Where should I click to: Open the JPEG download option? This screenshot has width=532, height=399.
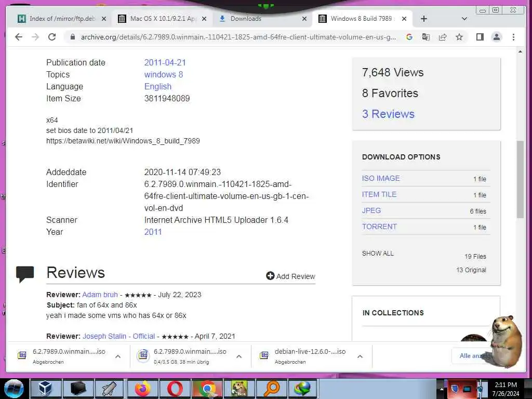tap(371, 210)
